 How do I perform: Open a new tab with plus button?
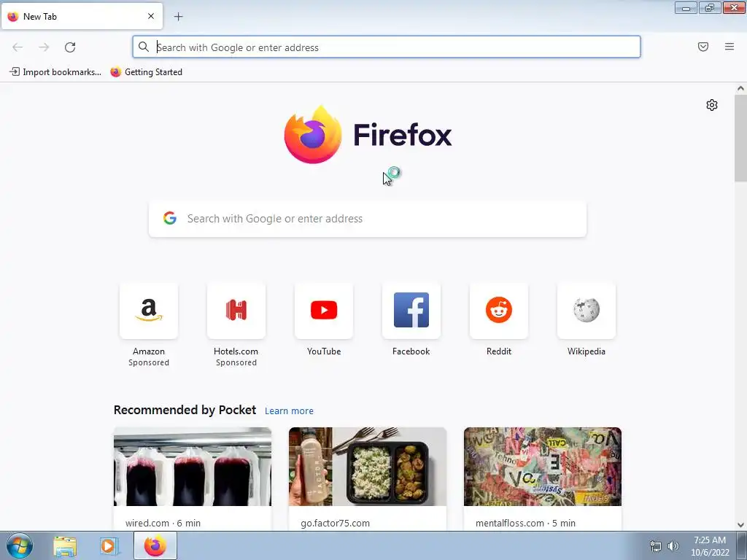tap(178, 17)
